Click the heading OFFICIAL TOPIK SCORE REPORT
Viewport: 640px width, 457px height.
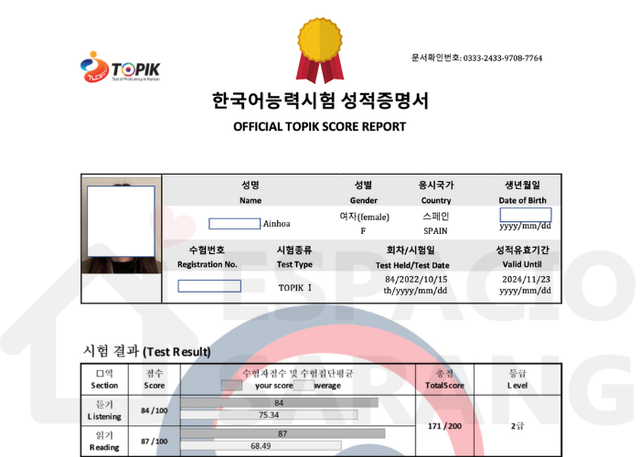coord(320,126)
